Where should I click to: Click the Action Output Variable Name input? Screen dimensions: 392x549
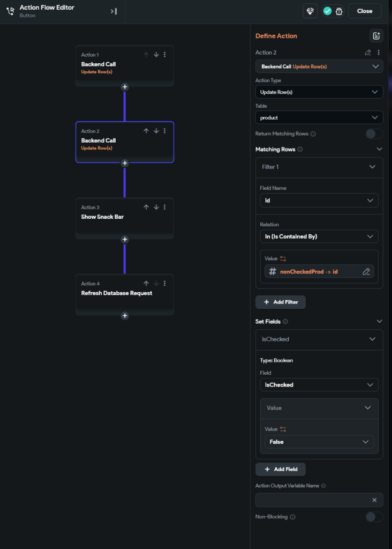[x=319, y=500]
